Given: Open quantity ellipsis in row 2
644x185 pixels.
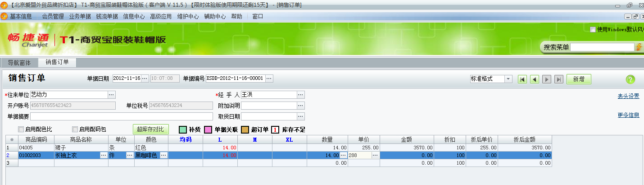Looking at the screenshot, I should click(x=343, y=155).
